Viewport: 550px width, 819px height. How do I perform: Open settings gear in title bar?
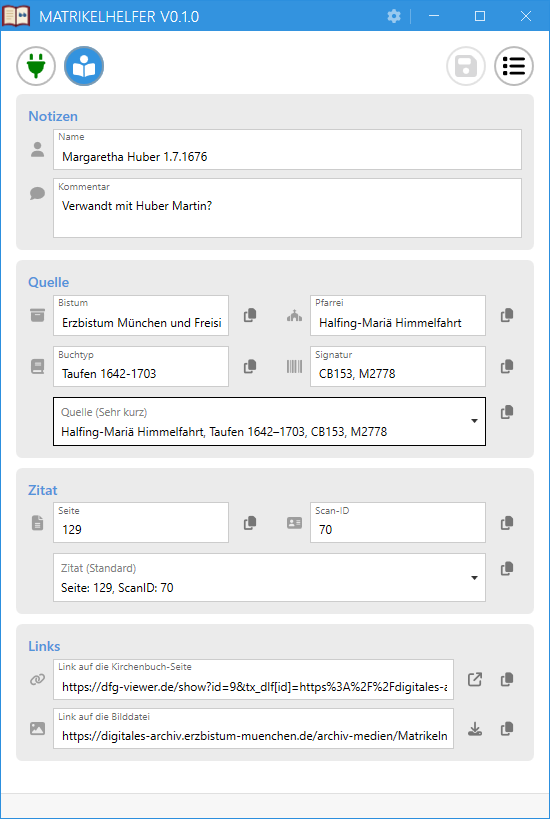pyautogui.click(x=393, y=16)
